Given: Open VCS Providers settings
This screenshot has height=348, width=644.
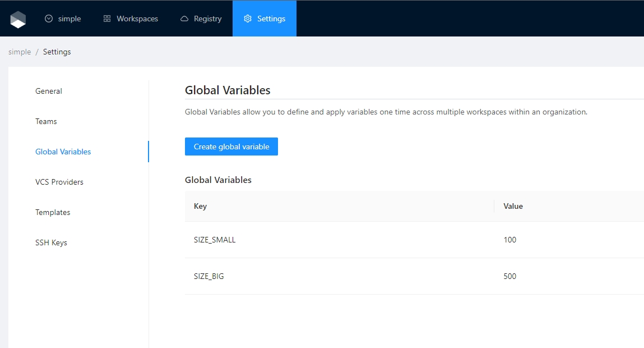Looking at the screenshot, I should click(x=59, y=182).
